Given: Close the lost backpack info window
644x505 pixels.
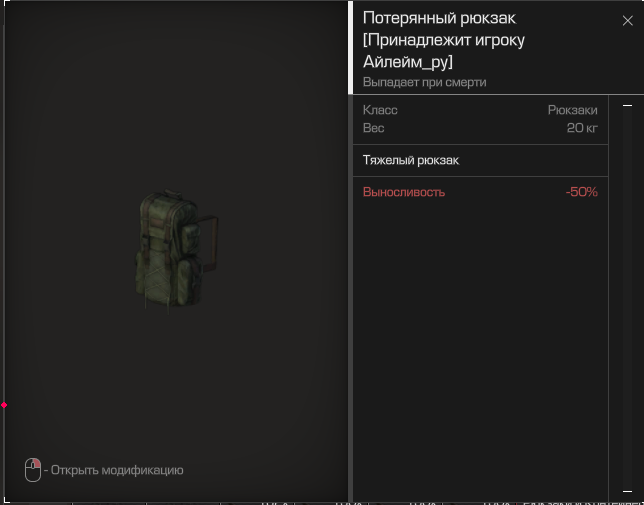Looking at the screenshot, I should [x=627, y=21].
